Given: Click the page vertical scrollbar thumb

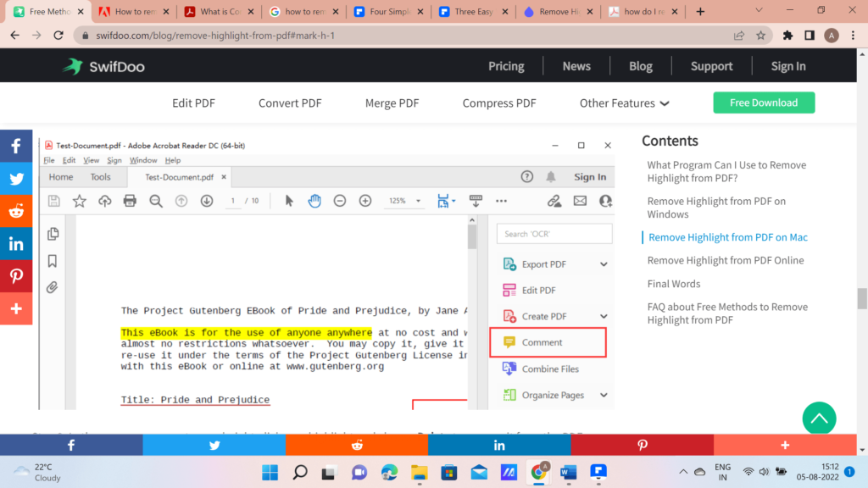Looking at the screenshot, I should pos(862,299).
